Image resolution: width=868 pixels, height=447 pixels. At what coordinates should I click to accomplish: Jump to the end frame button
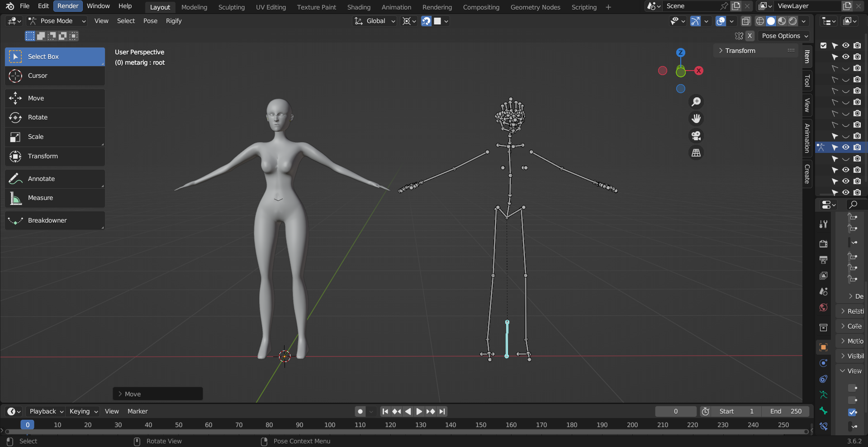[442, 411]
